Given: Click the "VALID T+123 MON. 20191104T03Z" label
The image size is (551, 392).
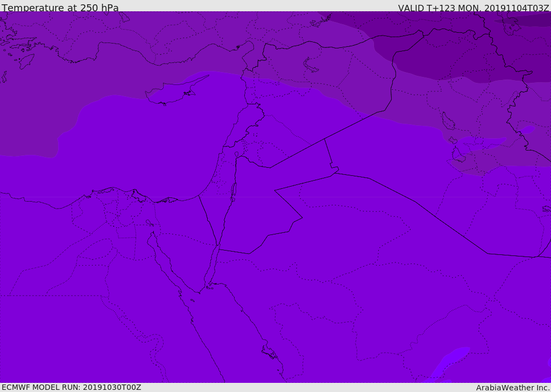Looking at the screenshot, I should 474,8.
